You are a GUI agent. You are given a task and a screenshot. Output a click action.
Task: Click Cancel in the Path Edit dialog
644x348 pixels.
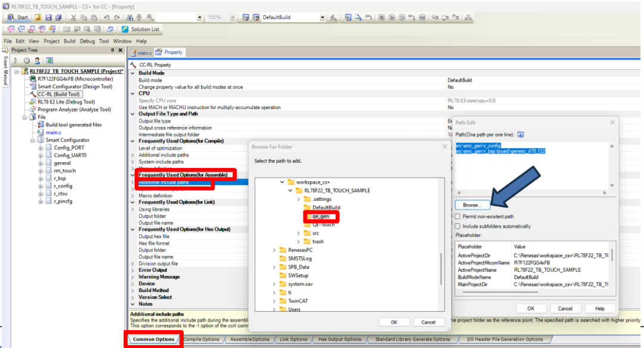[x=565, y=309]
